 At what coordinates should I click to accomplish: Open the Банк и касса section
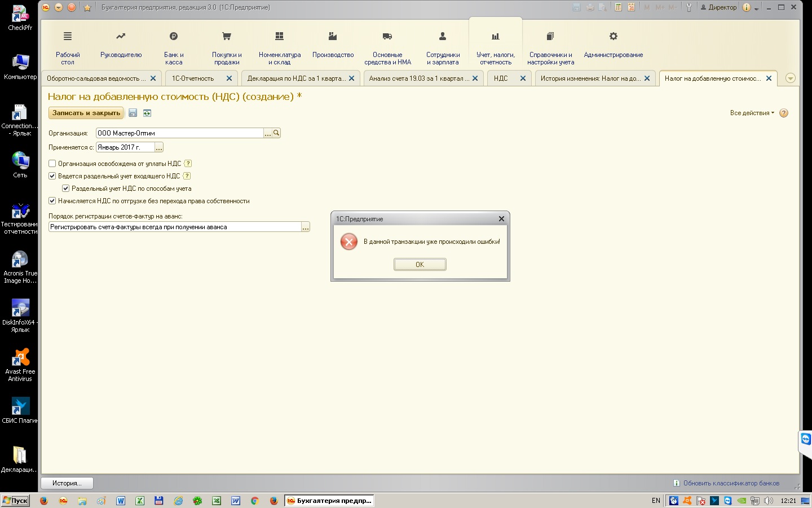click(174, 46)
